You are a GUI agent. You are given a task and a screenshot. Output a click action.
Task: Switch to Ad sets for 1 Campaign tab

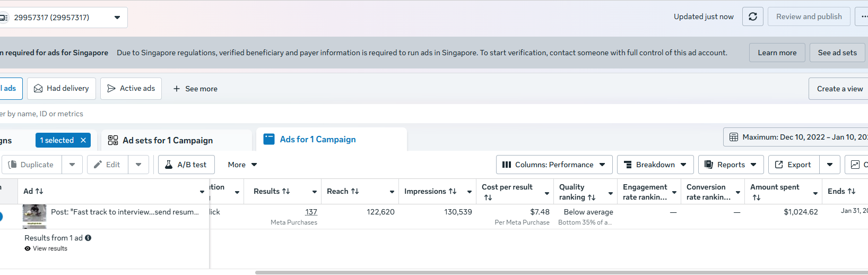pyautogui.click(x=168, y=140)
